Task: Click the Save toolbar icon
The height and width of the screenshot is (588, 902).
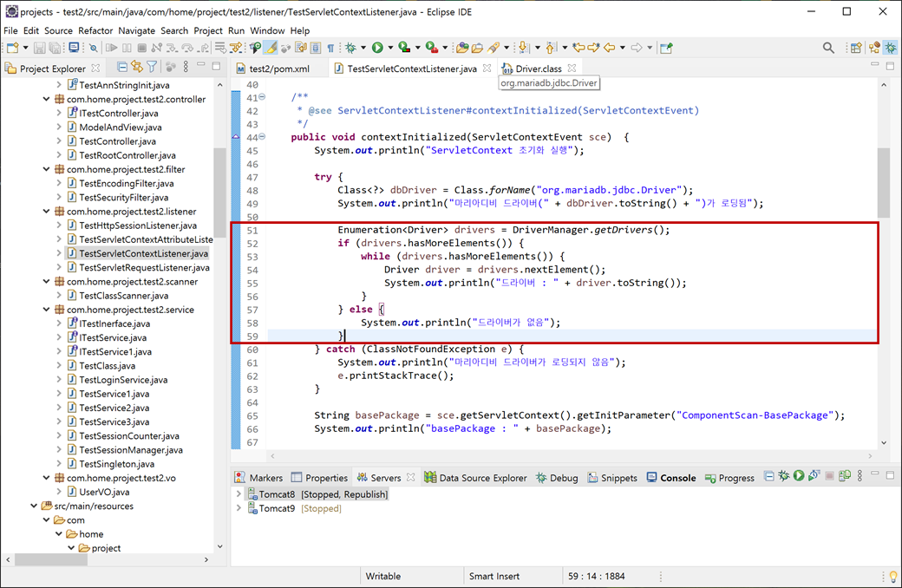Action: pyautogui.click(x=40, y=48)
